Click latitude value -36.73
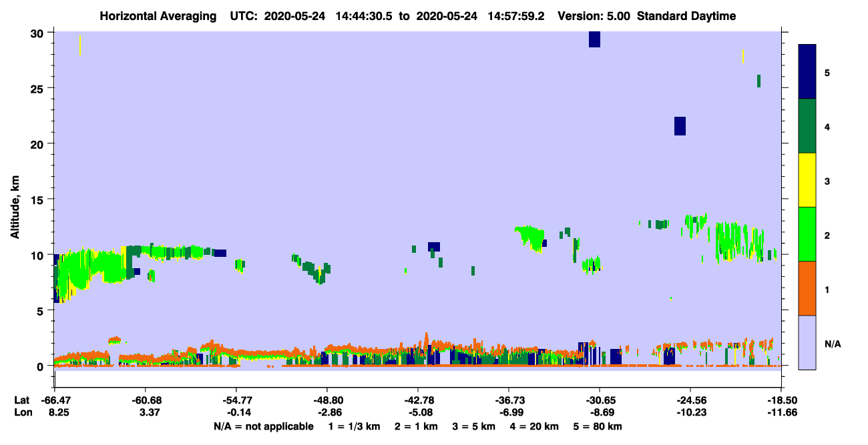The width and height of the screenshot is (868, 445). (509, 400)
